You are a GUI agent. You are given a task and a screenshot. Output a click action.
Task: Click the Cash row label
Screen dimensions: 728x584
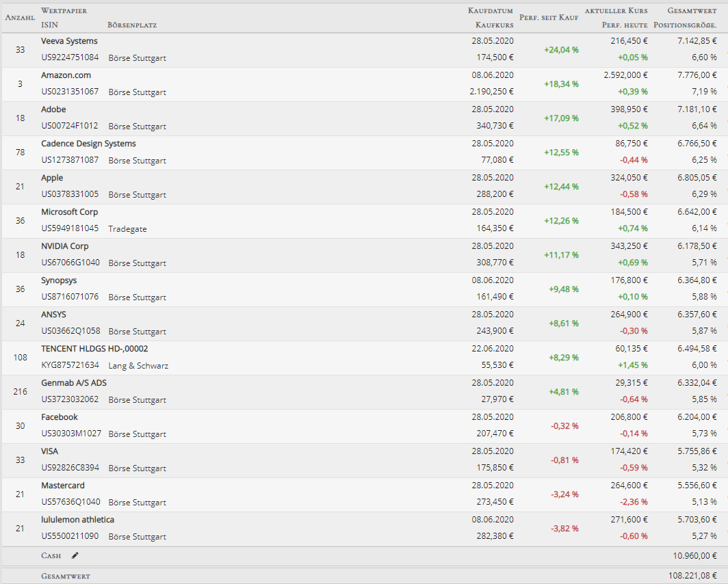pos(51,555)
